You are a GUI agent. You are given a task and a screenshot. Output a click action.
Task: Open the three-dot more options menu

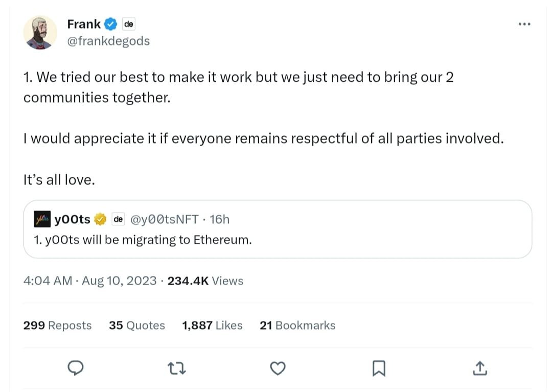tap(524, 24)
